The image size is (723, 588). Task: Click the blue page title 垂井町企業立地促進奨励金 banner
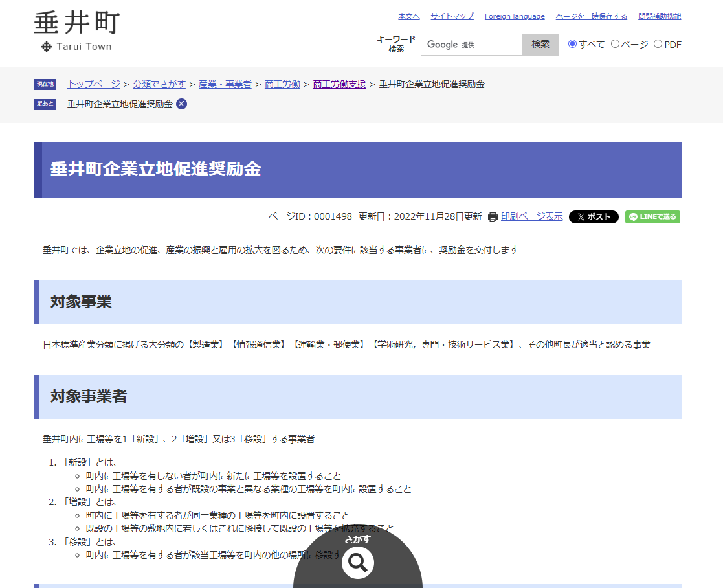(x=358, y=170)
